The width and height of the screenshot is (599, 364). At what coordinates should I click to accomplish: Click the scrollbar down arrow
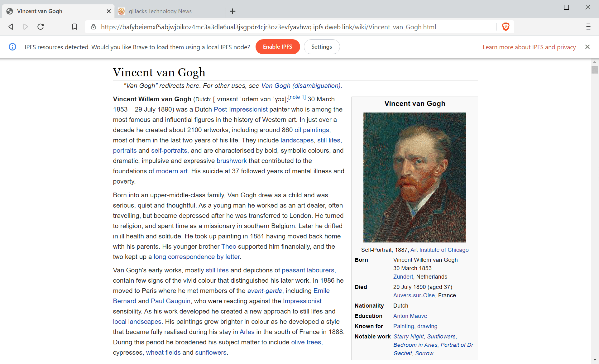point(595,360)
